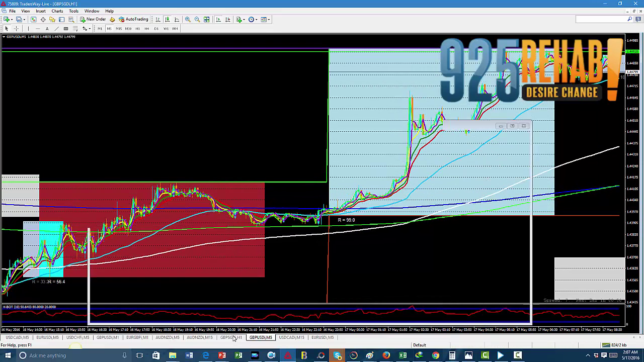The height and width of the screenshot is (362, 644).
Task: Open the Profiles toolbar icon
Action: pyautogui.click(x=18, y=20)
